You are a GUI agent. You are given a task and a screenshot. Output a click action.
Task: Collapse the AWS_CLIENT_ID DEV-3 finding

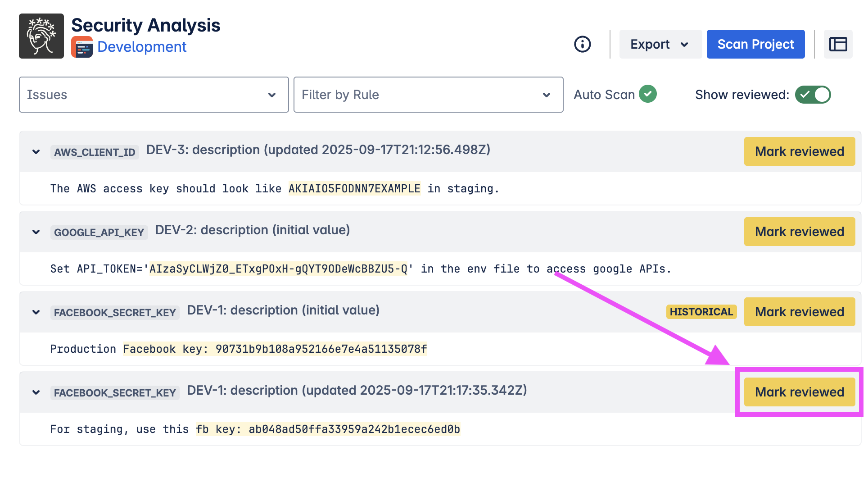click(x=36, y=152)
